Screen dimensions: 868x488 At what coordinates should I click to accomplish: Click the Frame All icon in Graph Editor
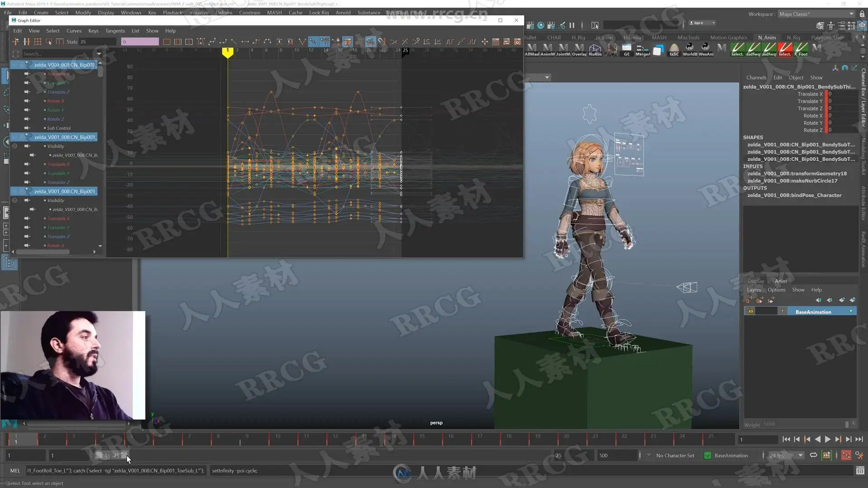pos(167,42)
